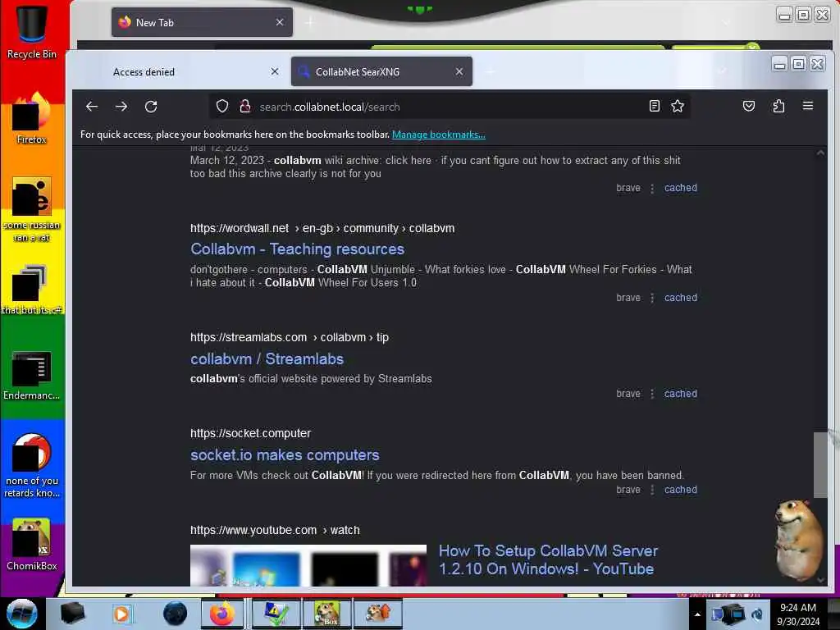Open the Pocket save icon
The height and width of the screenshot is (630, 840).
[x=749, y=106]
